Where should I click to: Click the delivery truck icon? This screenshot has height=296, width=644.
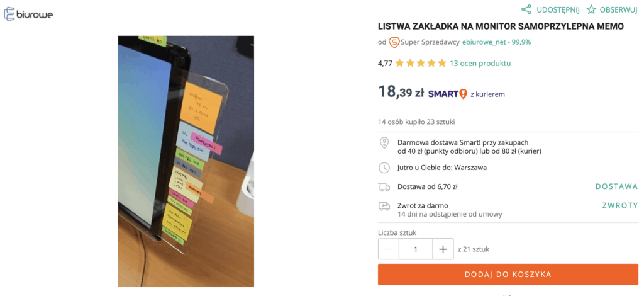tap(384, 187)
